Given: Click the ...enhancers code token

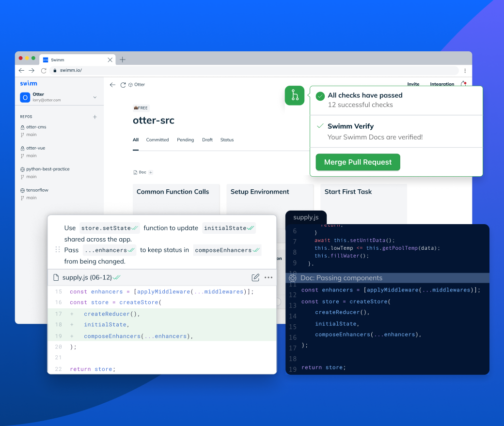Looking at the screenshot, I should click(x=110, y=250).
